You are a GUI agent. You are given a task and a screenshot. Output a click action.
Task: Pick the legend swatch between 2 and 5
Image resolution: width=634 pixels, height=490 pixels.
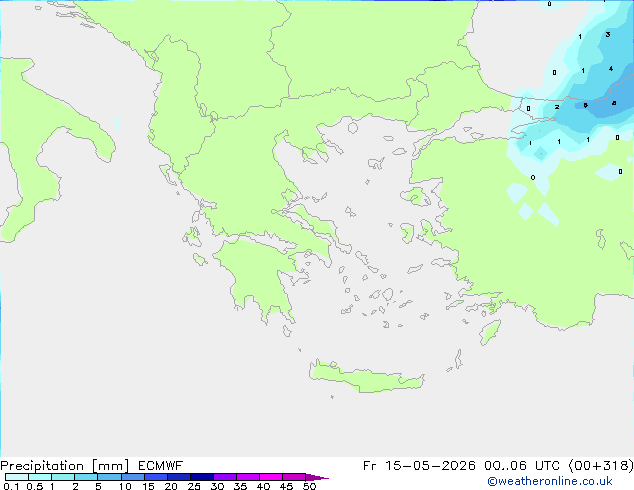[86, 477]
